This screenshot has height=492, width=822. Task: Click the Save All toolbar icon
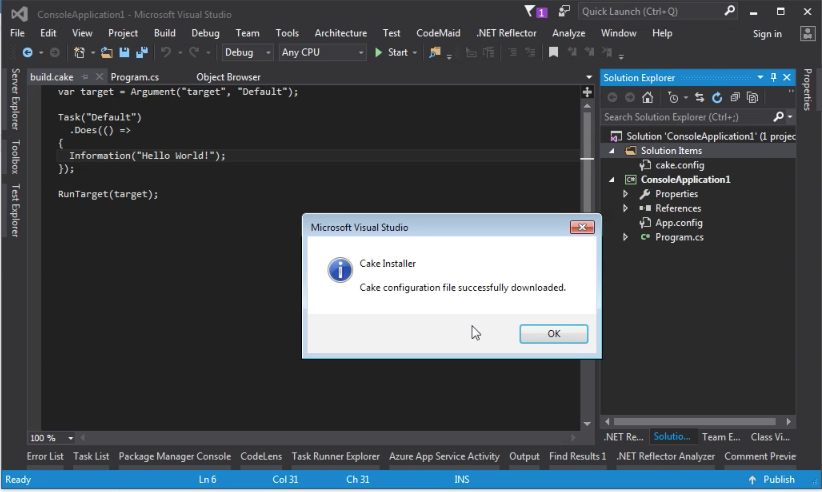142,52
